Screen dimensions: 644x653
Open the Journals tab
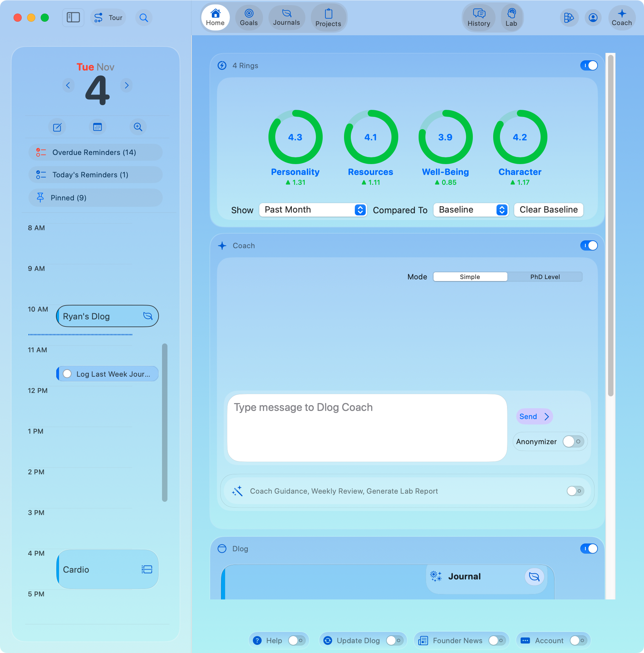286,18
